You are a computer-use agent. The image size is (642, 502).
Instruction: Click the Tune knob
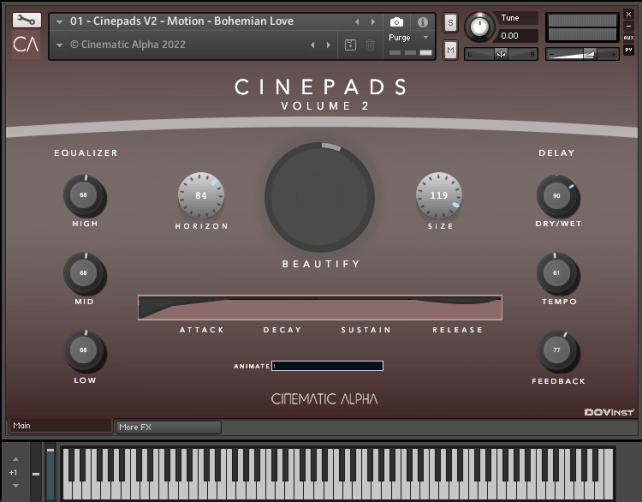tap(479, 27)
